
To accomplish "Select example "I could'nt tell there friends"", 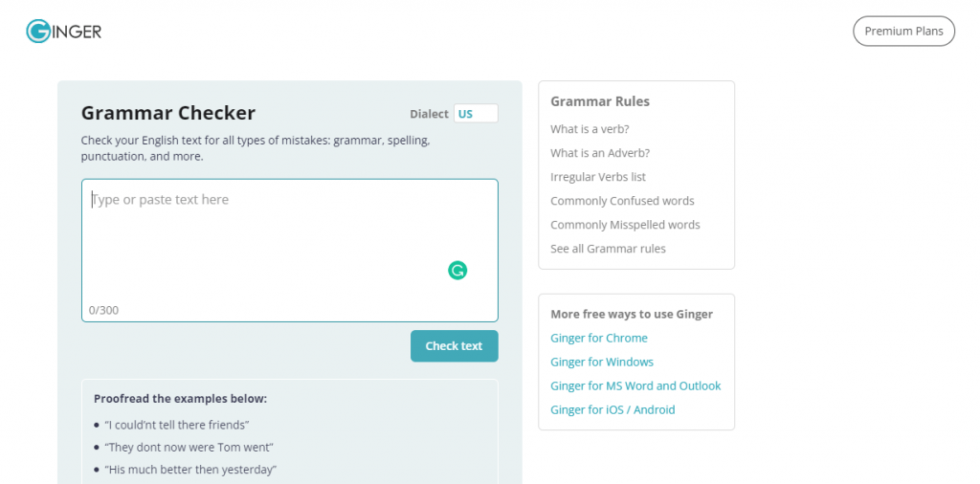I will [177, 425].
